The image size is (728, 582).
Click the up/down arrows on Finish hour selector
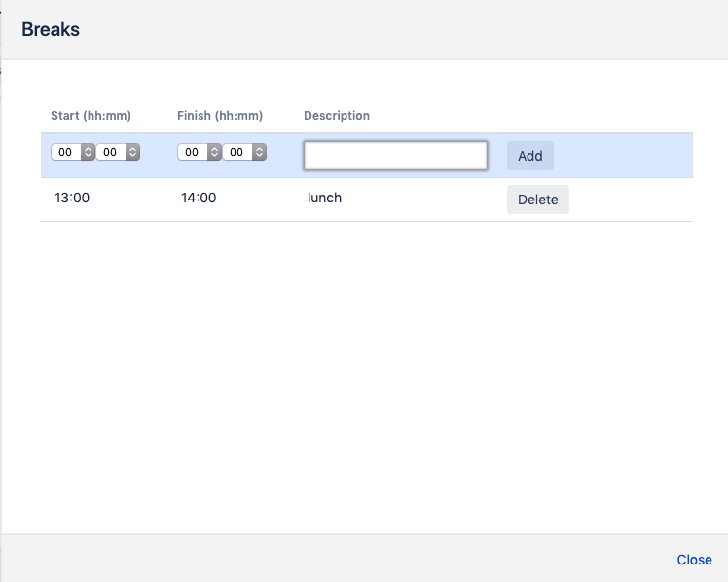214,152
